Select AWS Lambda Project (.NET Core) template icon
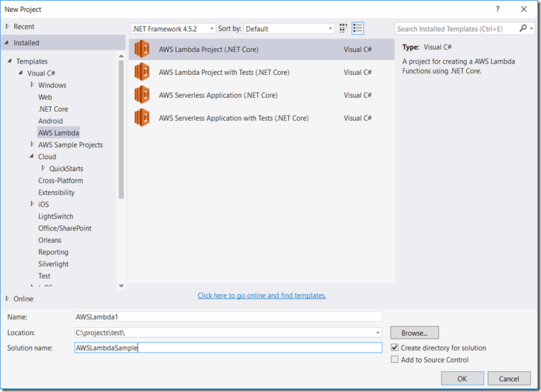Screen dimensions: 541x392 coord(142,49)
